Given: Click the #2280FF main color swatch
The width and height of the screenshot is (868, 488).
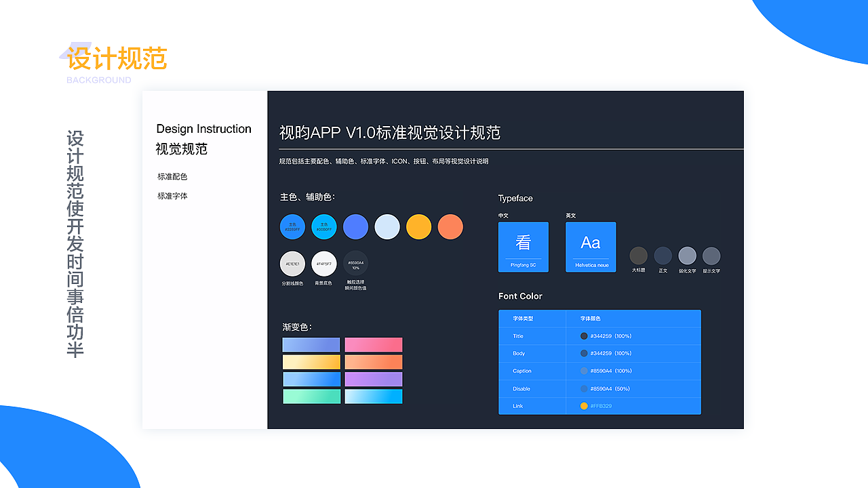Looking at the screenshot, I should (292, 226).
